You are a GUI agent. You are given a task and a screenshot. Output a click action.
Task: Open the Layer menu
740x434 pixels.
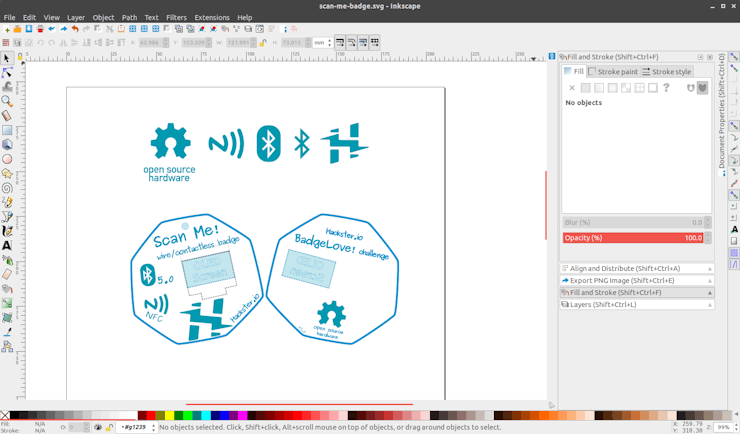(x=76, y=17)
